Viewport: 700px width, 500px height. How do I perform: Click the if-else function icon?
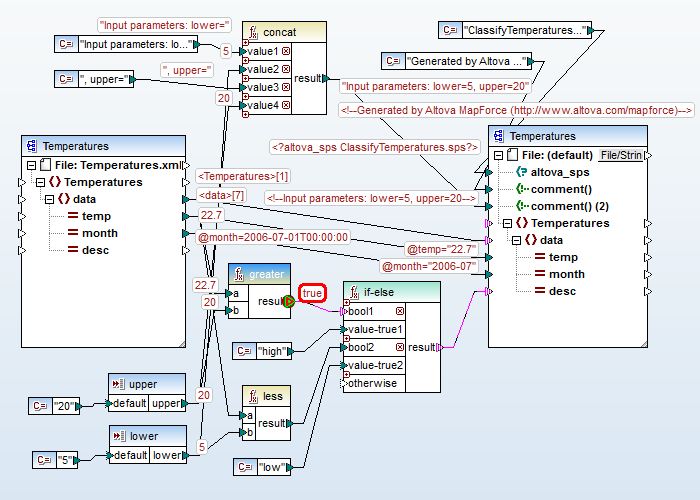click(x=355, y=293)
